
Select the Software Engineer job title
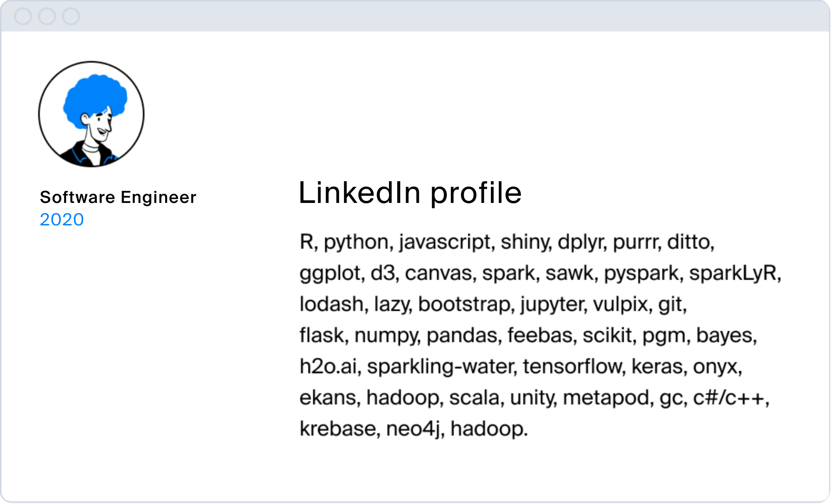point(118,197)
